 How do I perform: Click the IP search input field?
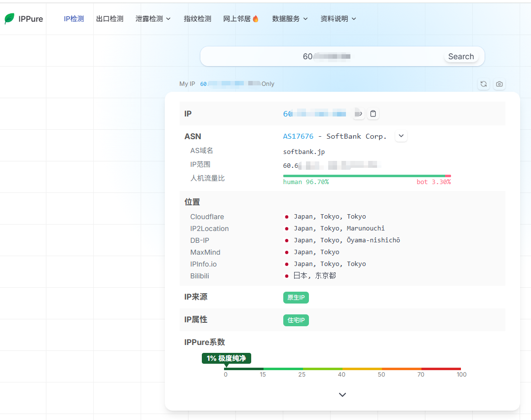(x=322, y=56)
